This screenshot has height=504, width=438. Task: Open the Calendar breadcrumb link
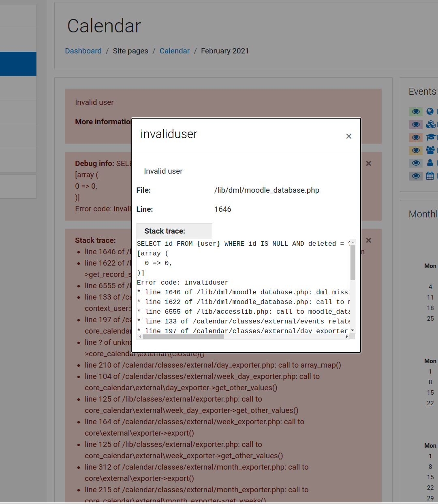click(x=175, y=51)
